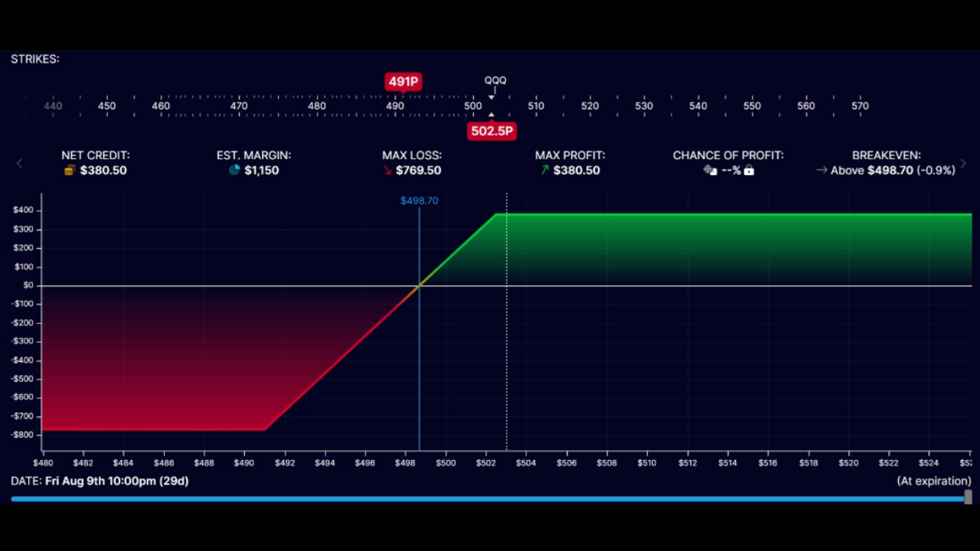Click the lock icon beside Chance of Profit percentage
This screenshot has width=980, height=551.
point(748,170)
